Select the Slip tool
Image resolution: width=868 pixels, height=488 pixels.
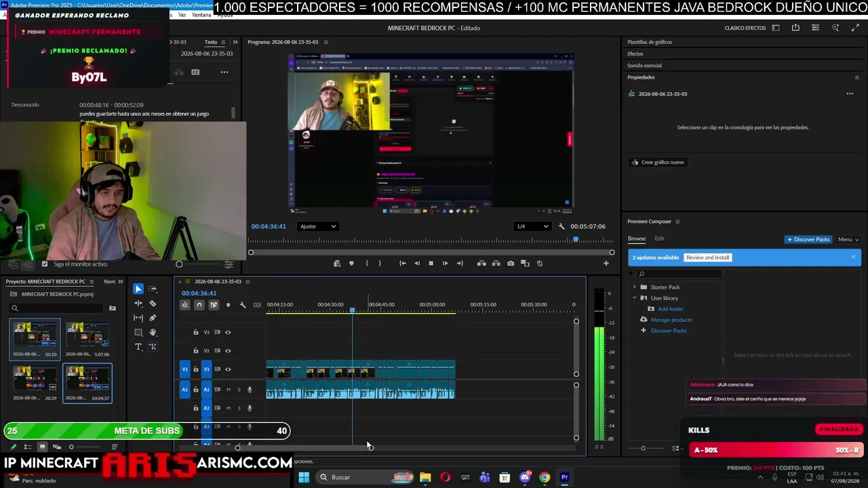tap(138, 318)
